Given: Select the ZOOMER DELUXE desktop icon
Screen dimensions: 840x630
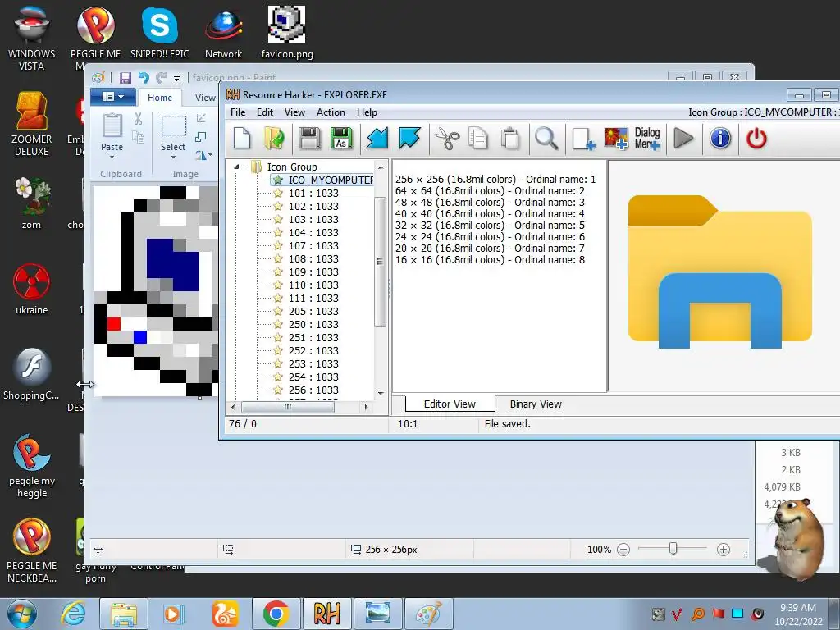Looking at the screenshot, I should click(32, 124).
